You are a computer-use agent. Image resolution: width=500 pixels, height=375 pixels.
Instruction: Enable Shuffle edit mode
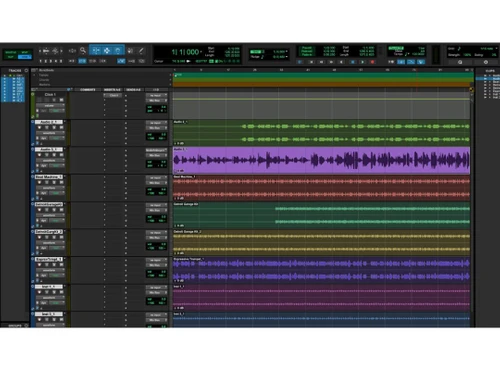10,52
